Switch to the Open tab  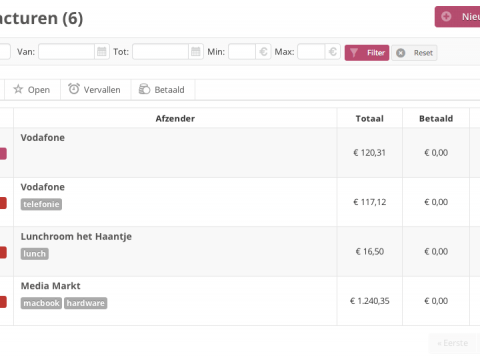point(32,90)
